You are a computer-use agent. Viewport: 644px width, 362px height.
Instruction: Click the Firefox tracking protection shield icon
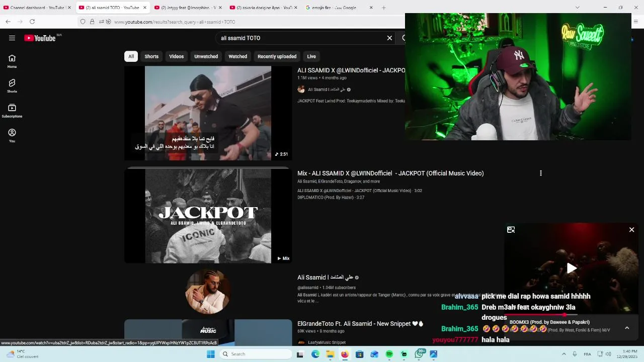83,22
